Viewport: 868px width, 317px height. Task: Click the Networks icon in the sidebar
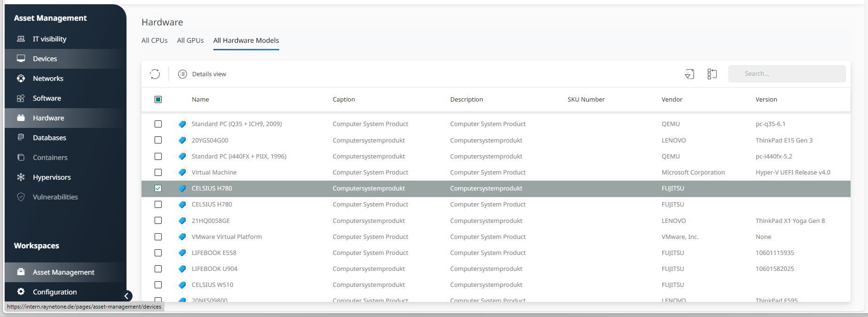[21, 79]
